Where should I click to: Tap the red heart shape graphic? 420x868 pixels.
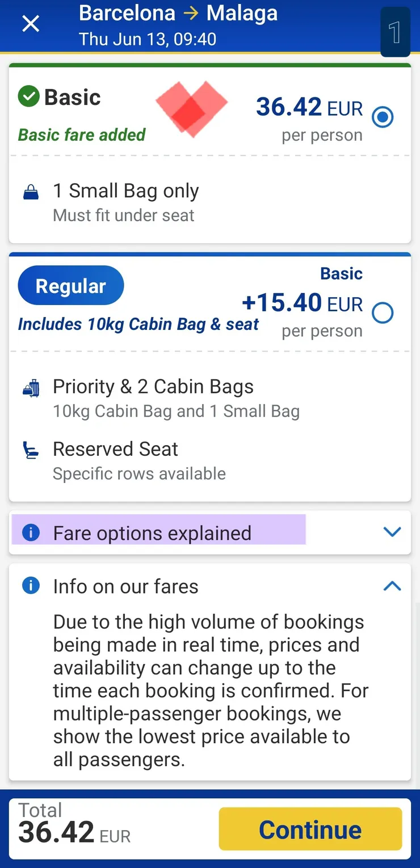pyautogui.click(x=191, y=107)
